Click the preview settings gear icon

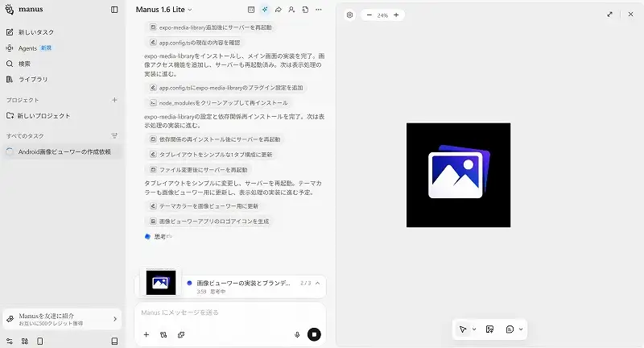point(349,14)
